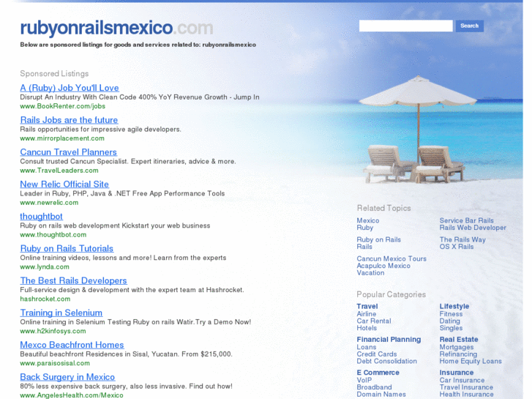Visit hashrocket.com URL
The width and height of the screenshot is (532, 399).
point(45,299)
